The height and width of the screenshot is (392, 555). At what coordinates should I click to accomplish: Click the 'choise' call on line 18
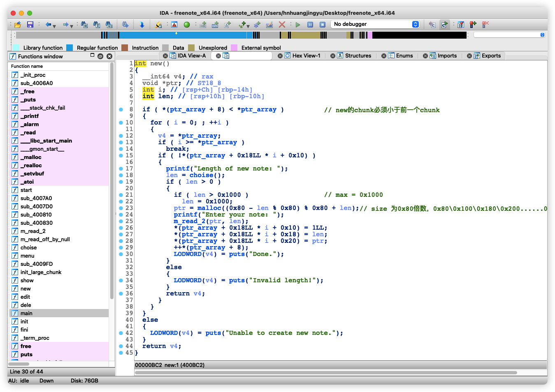click(201, 175)
